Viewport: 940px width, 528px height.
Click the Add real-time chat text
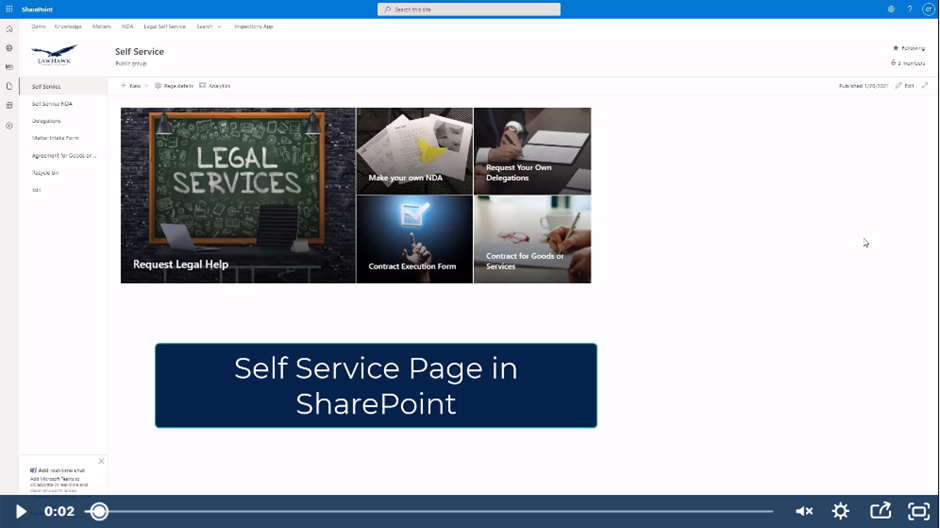61,470
